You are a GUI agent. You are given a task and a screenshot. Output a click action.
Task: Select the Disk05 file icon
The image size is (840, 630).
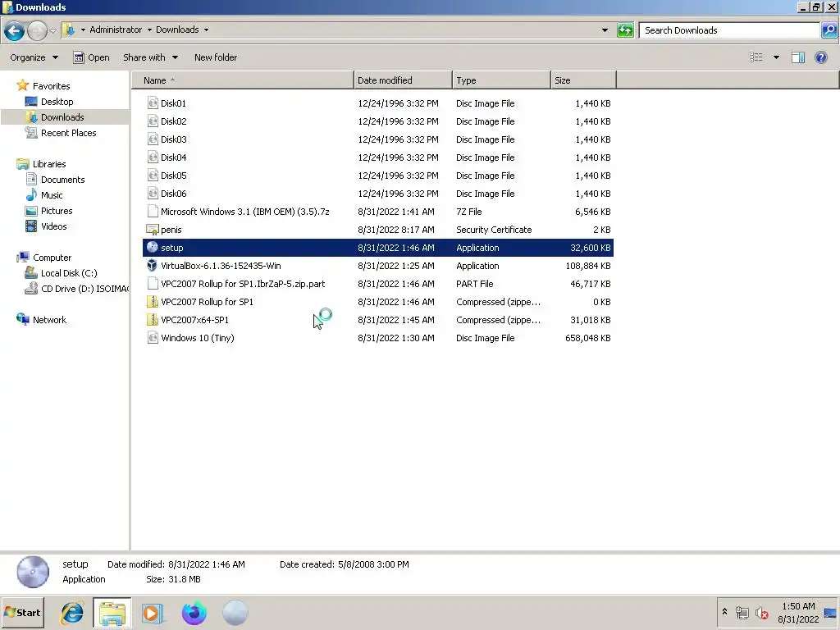click(x=153, y=176)
